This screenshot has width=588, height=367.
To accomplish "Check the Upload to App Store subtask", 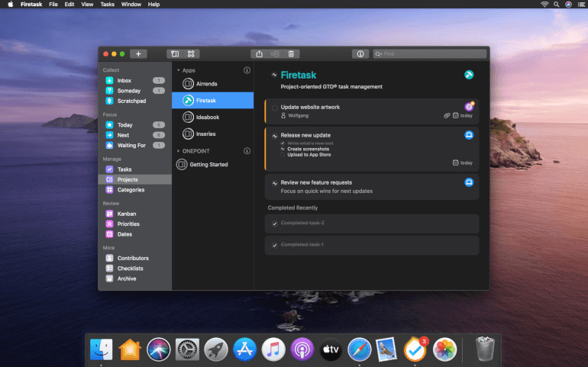I will 283,154.
